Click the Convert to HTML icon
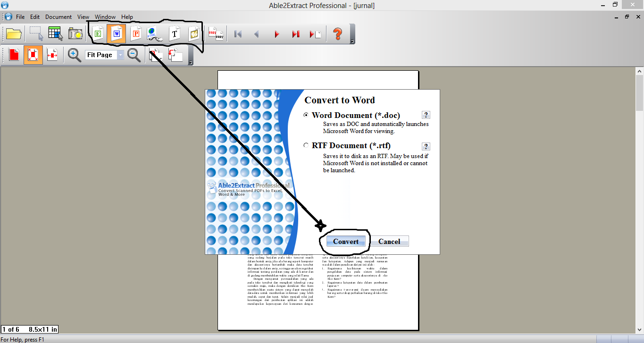Image resolution: width=644 pixels, height=343 pixels. 155,34
